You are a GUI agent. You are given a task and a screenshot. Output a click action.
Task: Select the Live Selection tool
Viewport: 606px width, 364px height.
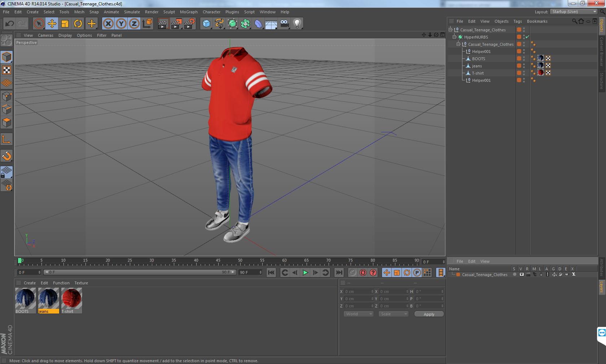(39, 24)
